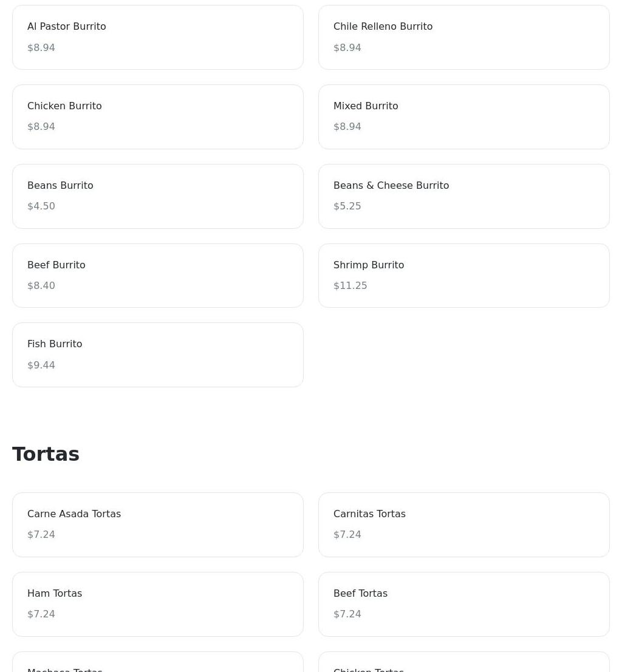Open the Machaca Tortas card
Image resolution: width=622 pixels, height=672 pixels.
pyautogui.click(x=158, y=662)
